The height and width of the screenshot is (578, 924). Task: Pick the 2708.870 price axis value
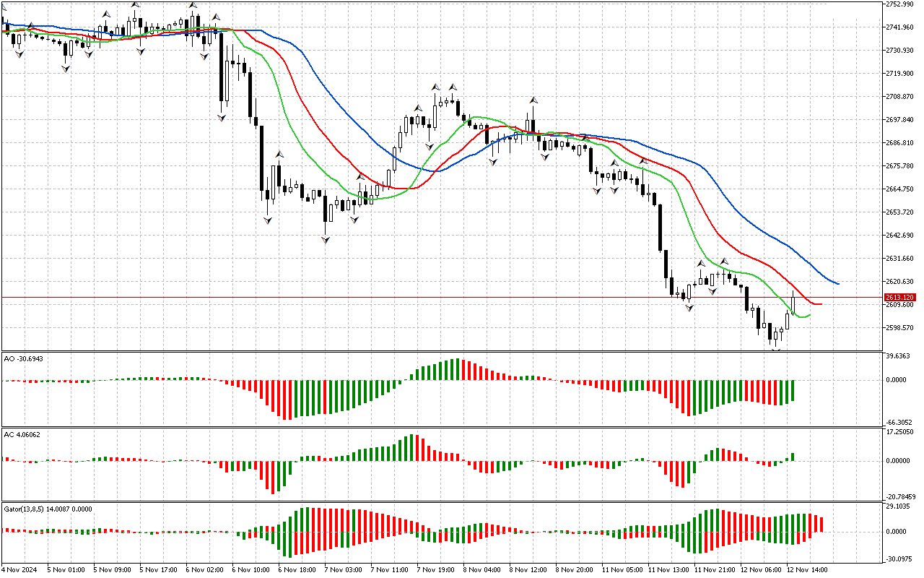click(900, 97)
